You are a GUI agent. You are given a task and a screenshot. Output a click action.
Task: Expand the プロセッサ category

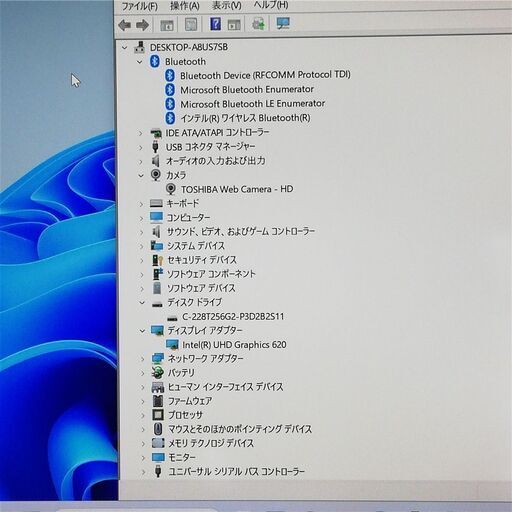coord(143,415)
